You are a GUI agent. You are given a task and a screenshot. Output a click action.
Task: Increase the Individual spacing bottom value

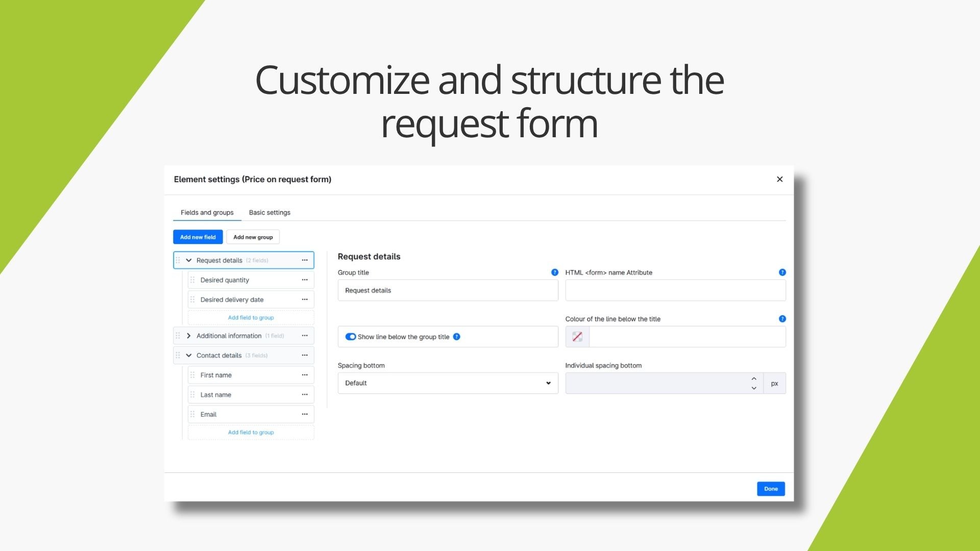(x=754, y=379)
